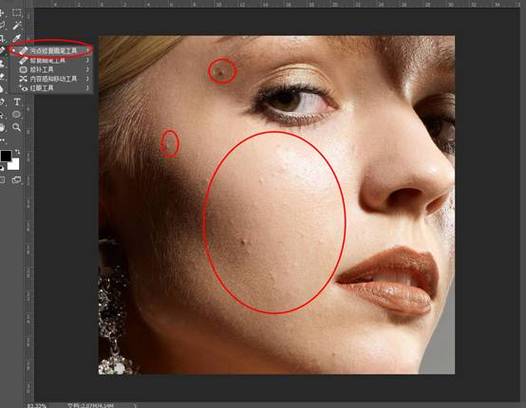Swap foreground and background colors
Image resolution: width=526 pixels, height=408 pixels.
(17, 152)
